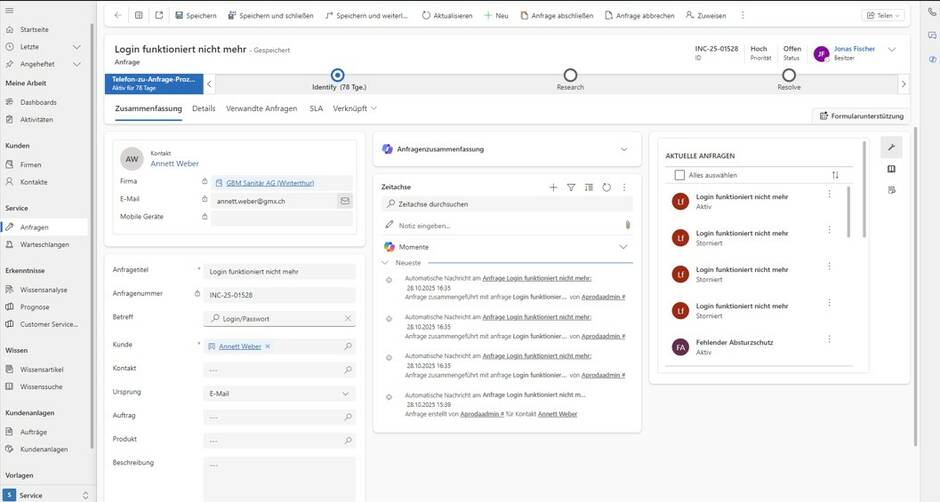Screen dimensions: 940x502
Task: Add a timeline record with plus icon
Action: pyautogui.click(x=553, y=188)
